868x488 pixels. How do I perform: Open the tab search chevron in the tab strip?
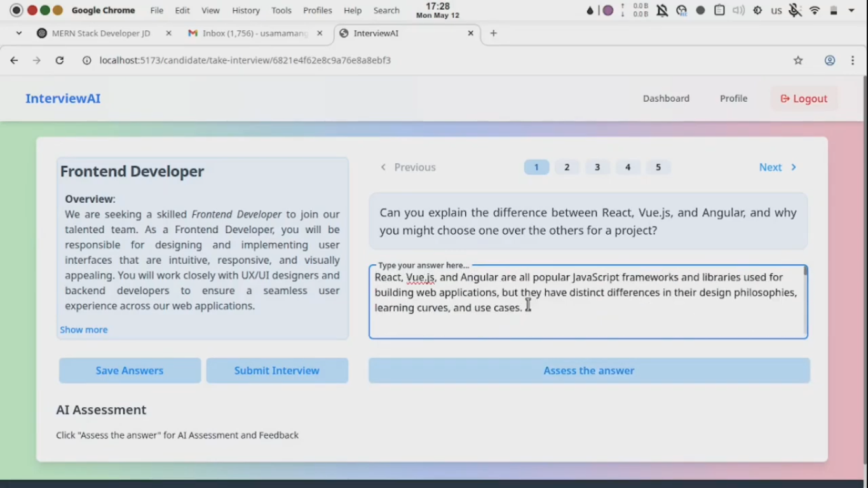pos(18,33)
